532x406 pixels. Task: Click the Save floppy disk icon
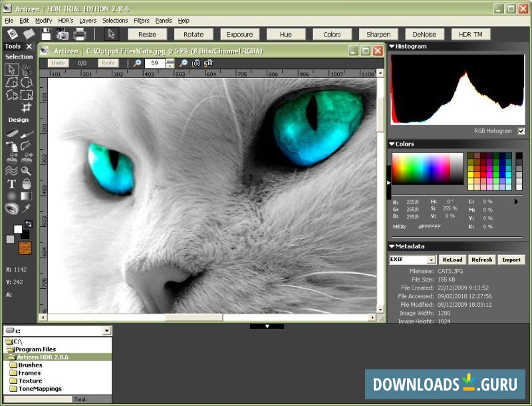[47, 35]
